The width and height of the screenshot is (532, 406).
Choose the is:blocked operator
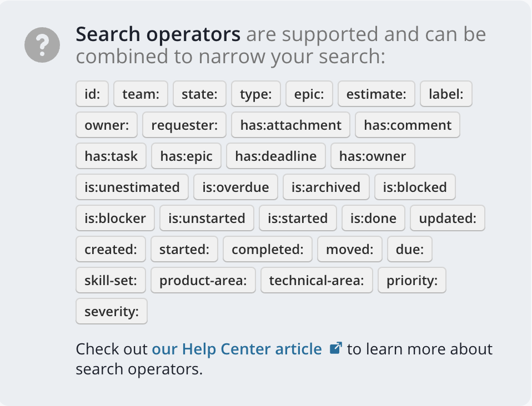tap(415, 187)
